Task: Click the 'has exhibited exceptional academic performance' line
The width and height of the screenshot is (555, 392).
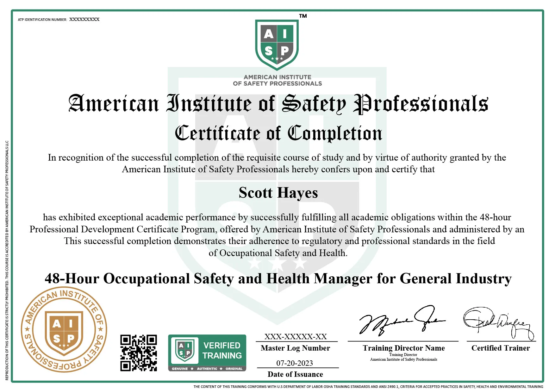Action: tap(277, 217)
